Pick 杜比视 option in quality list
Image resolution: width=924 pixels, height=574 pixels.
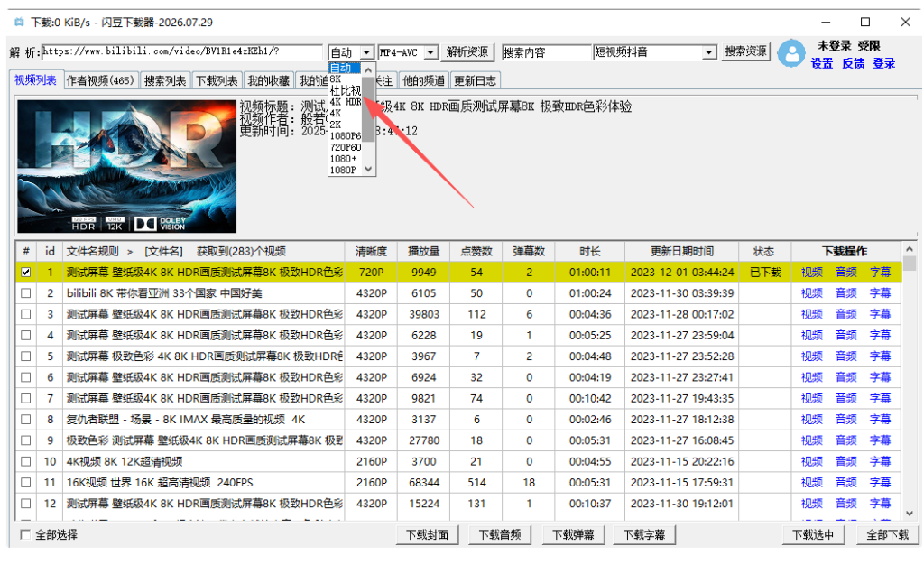tap(344, 90)
